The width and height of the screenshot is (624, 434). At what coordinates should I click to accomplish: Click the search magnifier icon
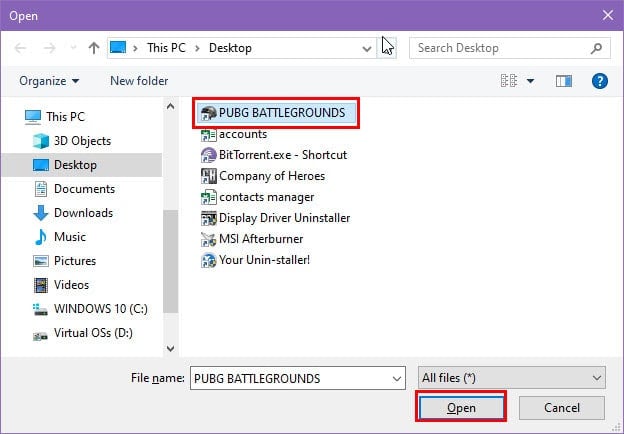596,49
